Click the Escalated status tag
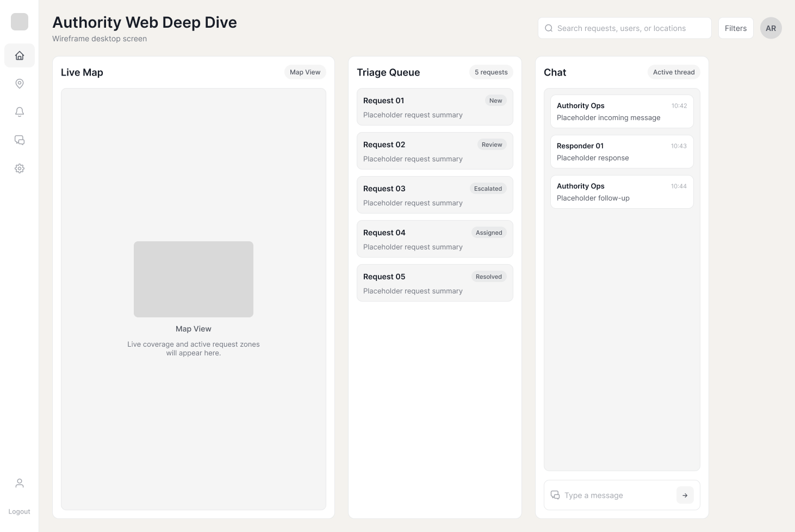Viewport: 795px width, 532px height. pos(488,189)
